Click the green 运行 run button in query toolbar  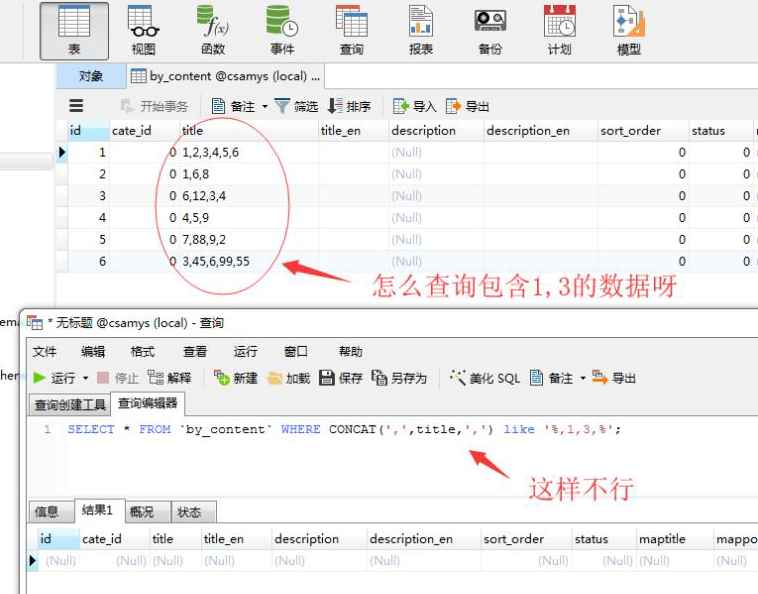tap(54, 377)
